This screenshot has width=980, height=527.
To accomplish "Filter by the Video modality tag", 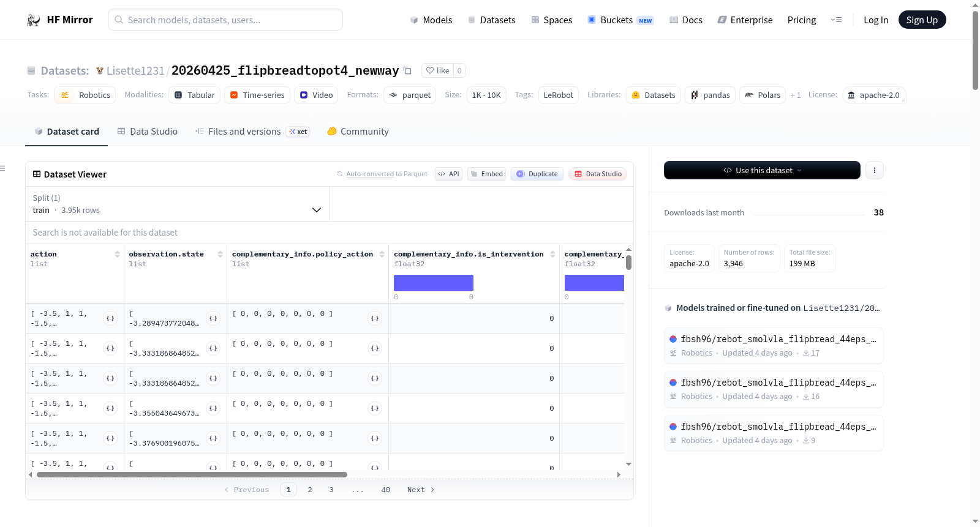I will click(317, 95).
